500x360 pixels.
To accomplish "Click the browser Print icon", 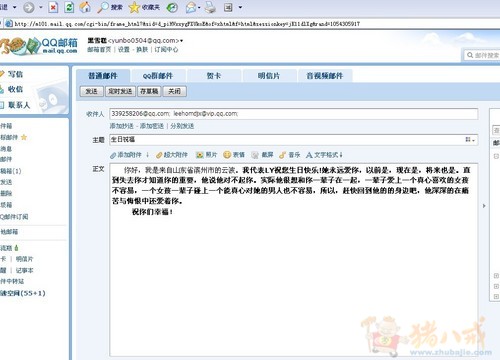I will click(210, 7).
